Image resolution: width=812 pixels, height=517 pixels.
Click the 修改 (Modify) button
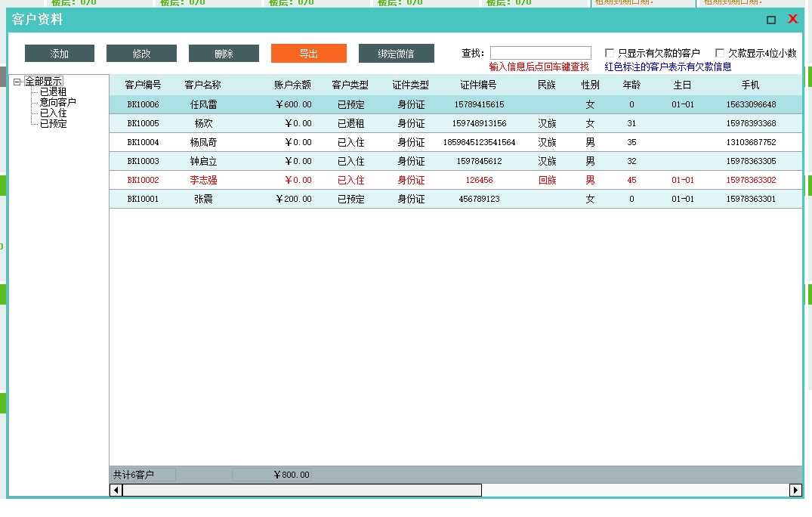(x=141, y=54)
